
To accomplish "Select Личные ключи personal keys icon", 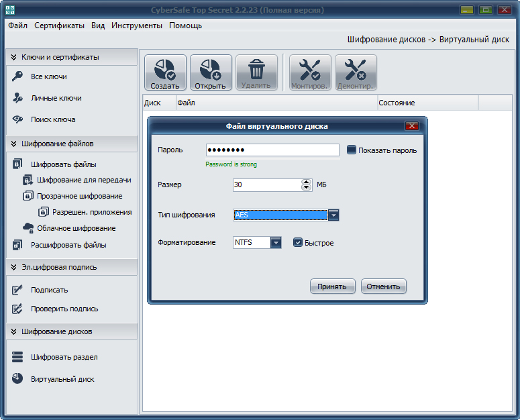I will click(x=17, y=98).
